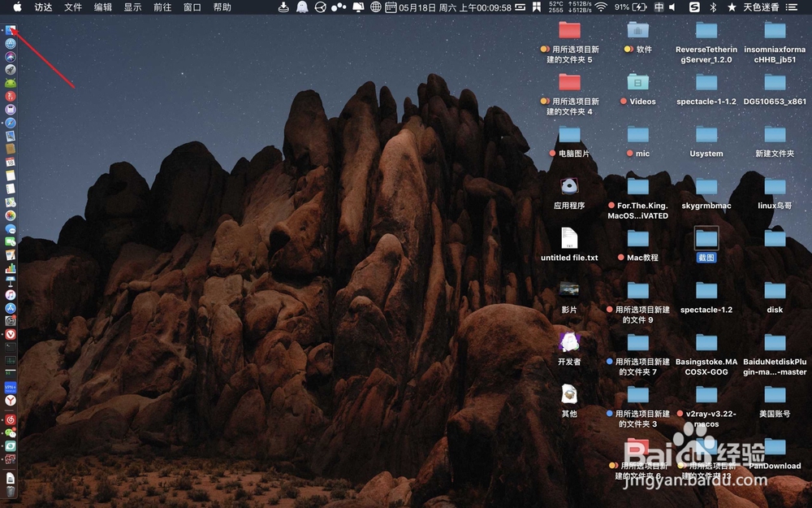812x508 pixels.
Task: Click the battery 91% indicator
Action: click(x=630, y=7)
